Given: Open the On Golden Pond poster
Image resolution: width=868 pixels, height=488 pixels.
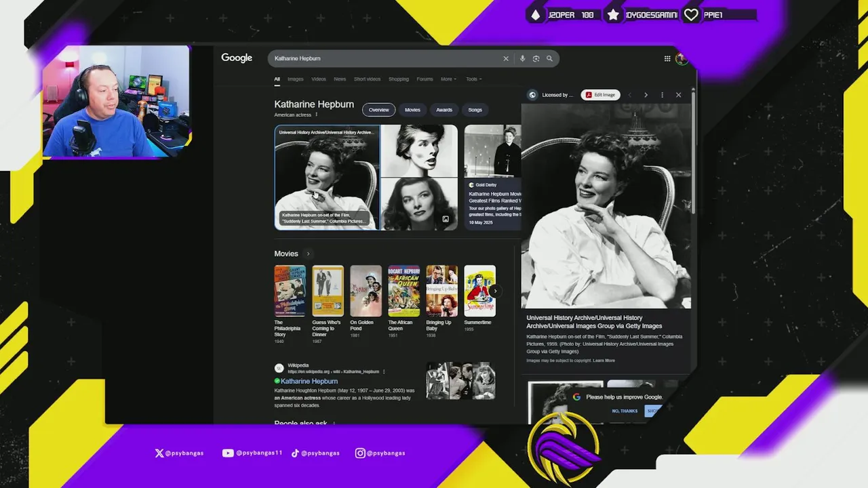Looking at the screenshot, I should click(x=366, y=291).
